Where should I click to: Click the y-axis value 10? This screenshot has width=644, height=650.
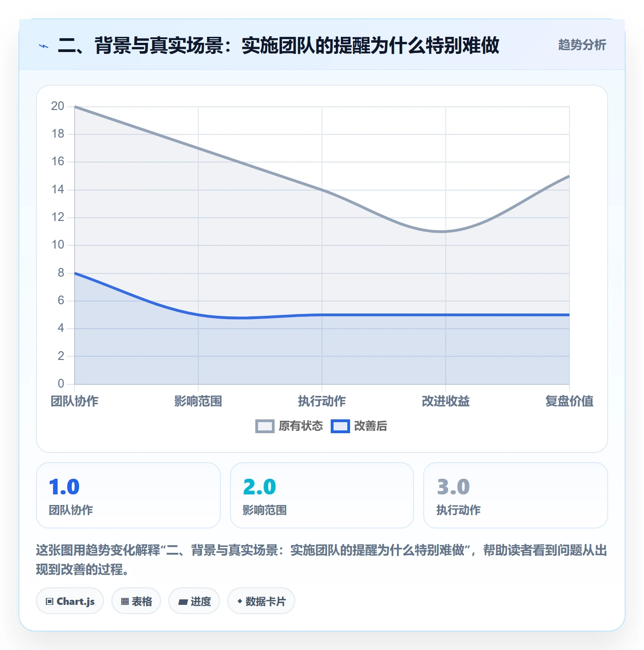coord(57,245)
